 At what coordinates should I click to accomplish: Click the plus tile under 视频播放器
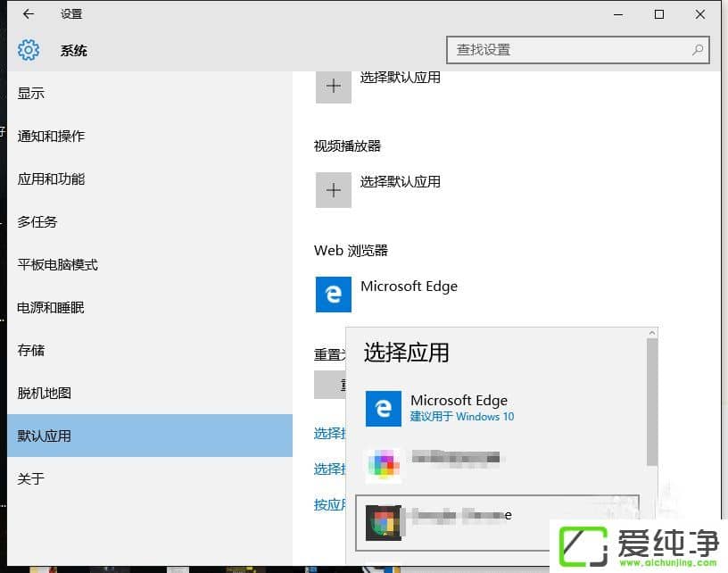(x=333, y=190)
